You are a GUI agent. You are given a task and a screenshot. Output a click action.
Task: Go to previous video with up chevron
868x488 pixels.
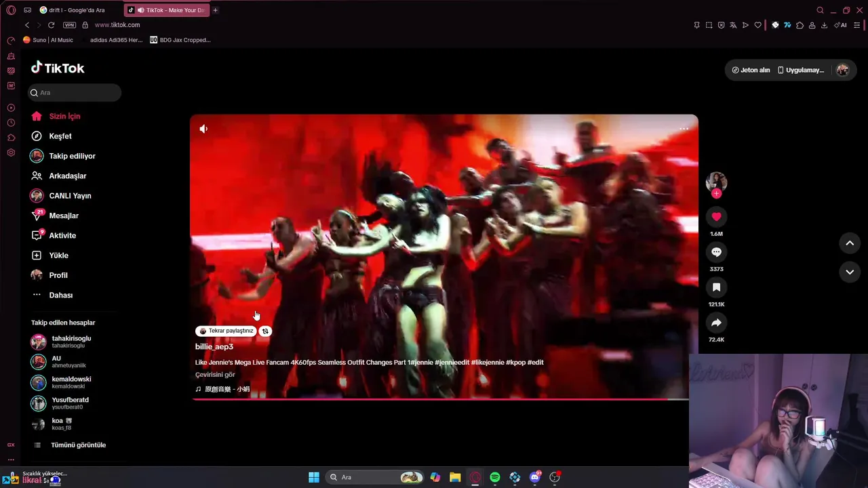(850, 243)
